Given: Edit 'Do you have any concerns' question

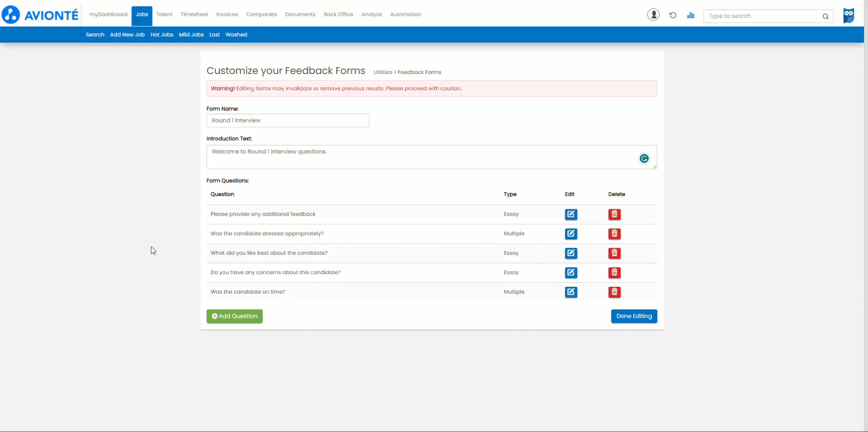Looking at the screenshot, I should tap(571, 273).
